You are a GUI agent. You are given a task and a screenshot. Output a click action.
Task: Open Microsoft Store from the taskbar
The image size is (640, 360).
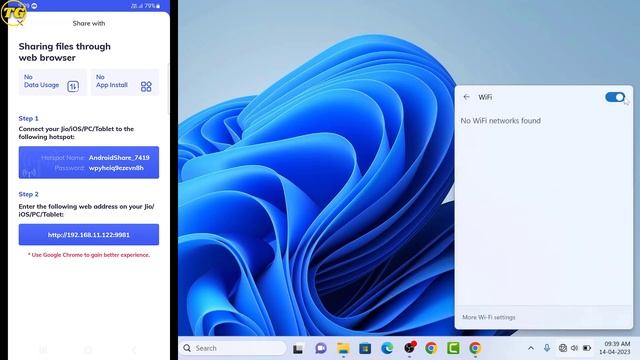click(x=365, y=348)
